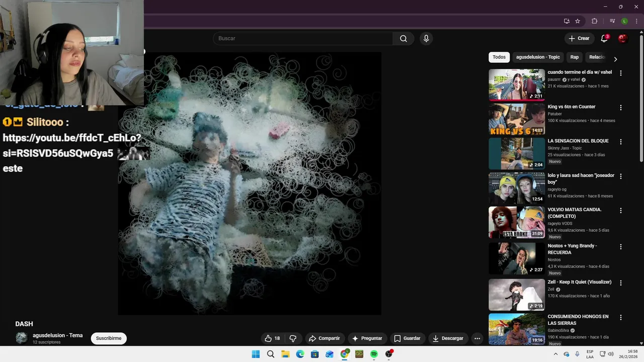
Task: Click the 'DASH' video title
Action: 24,324
